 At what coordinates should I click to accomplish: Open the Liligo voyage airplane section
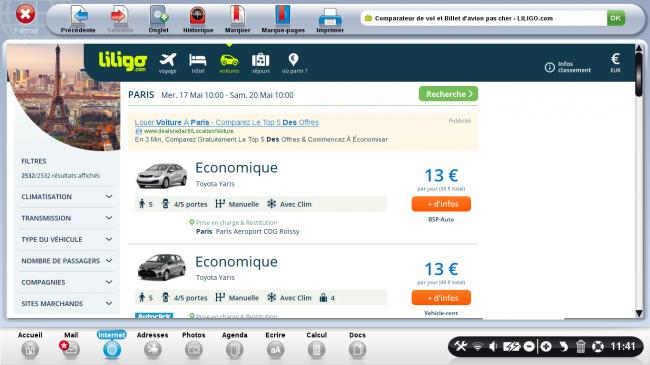[x=168, y=63]
